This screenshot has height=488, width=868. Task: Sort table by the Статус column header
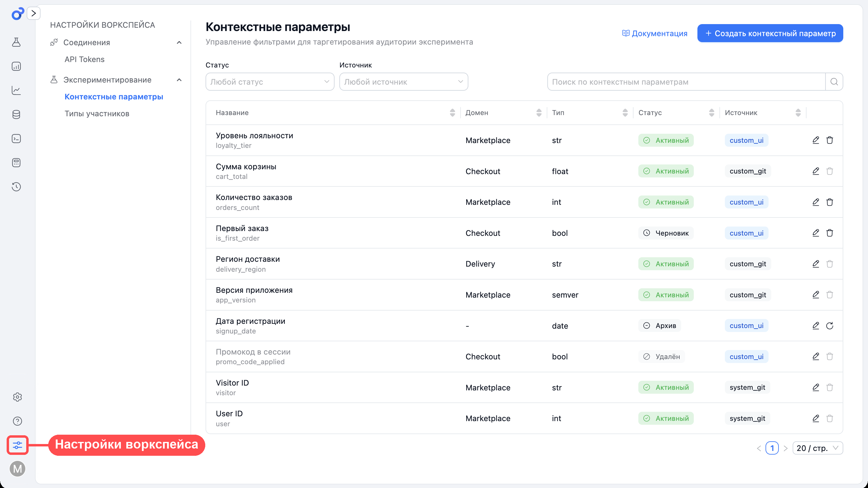[712, 113]
